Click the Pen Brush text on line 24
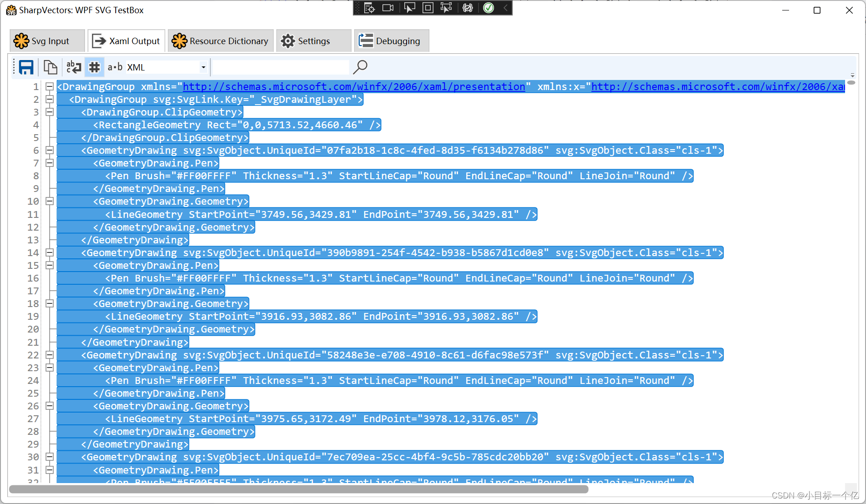This screenshot has width=866, height=504. (x=399, y=380)
